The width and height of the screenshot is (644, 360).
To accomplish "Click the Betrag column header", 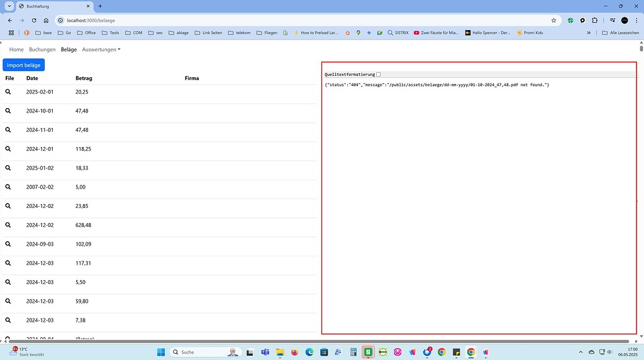I will (x=84, y=78).
